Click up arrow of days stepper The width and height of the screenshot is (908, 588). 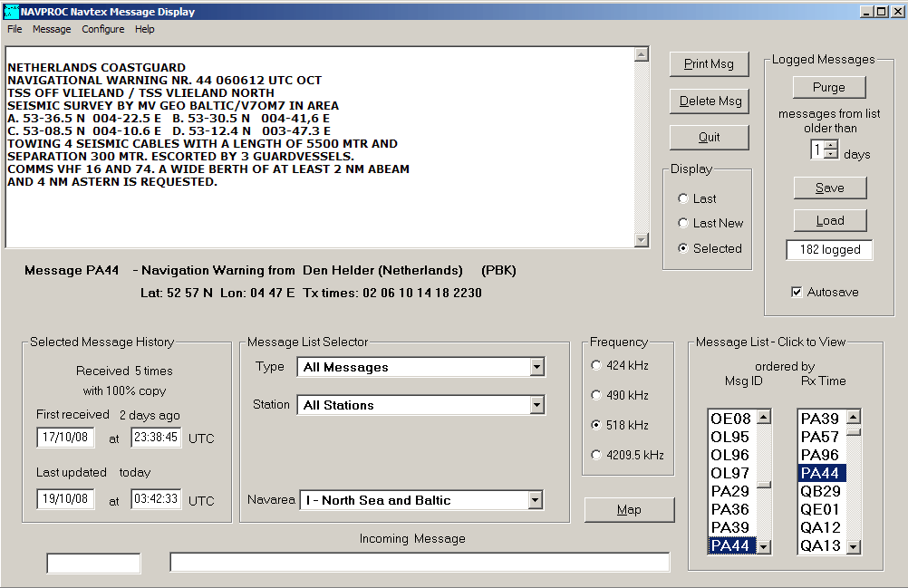(832, 146)
